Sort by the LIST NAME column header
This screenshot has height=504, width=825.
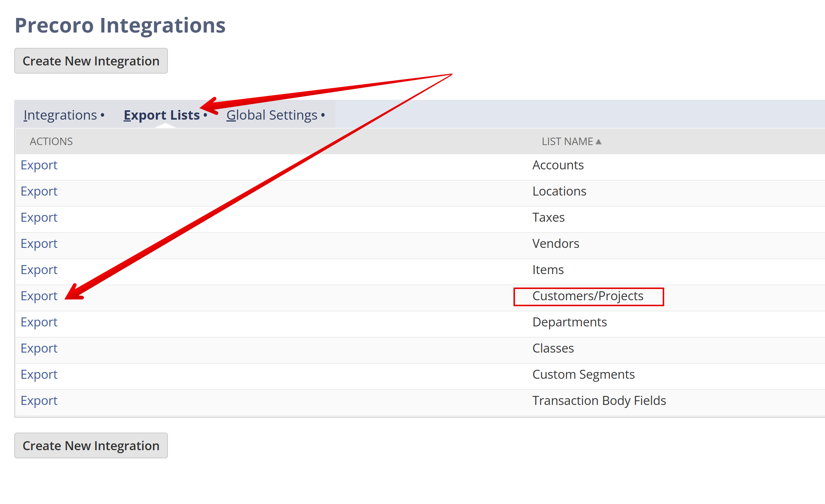coord(567,142)
